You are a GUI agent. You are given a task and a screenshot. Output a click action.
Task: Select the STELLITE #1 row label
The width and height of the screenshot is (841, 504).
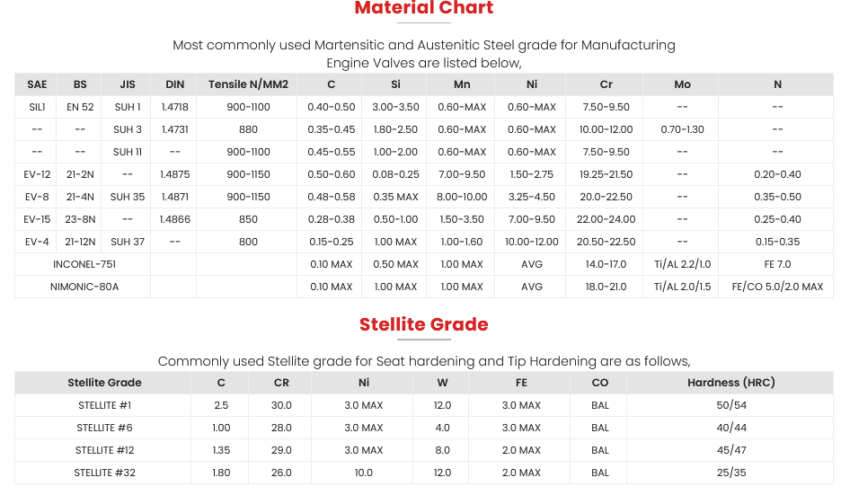click(x=105, y=405)
